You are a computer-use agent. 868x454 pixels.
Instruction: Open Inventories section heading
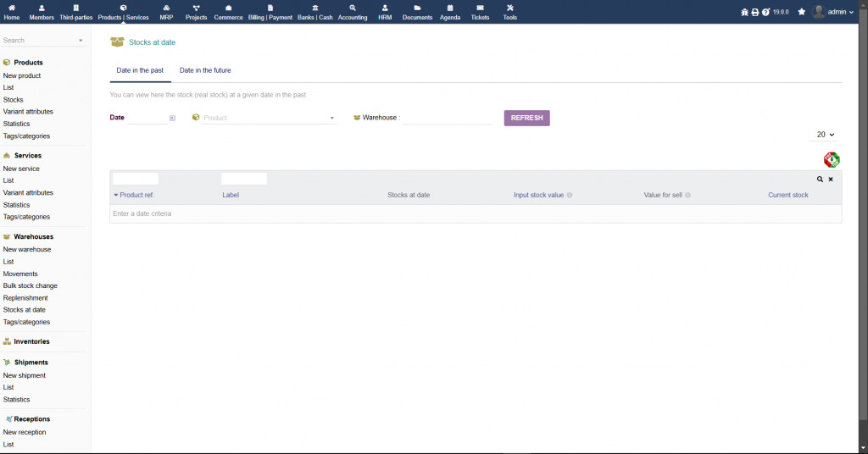click(x=31, y=341)
